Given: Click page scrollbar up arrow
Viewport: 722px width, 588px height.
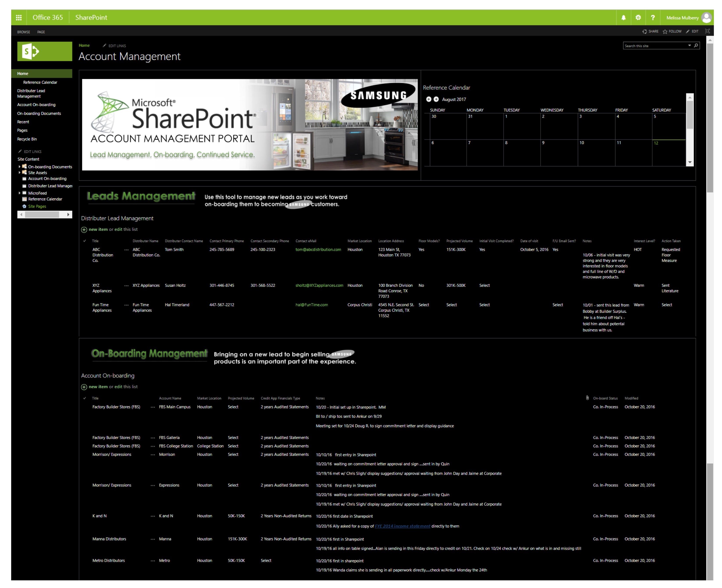Looking at the screenshot, I should [710, 40].
